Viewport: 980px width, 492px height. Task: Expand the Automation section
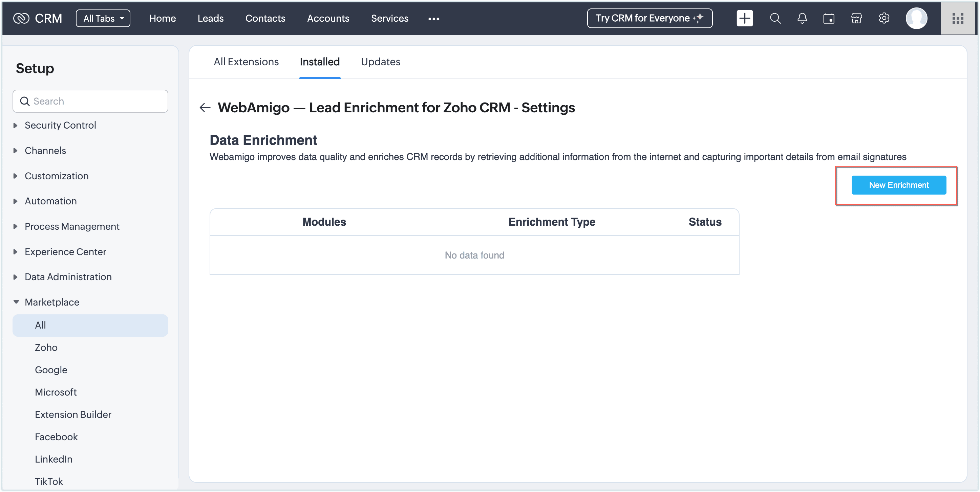click(50, 201)
